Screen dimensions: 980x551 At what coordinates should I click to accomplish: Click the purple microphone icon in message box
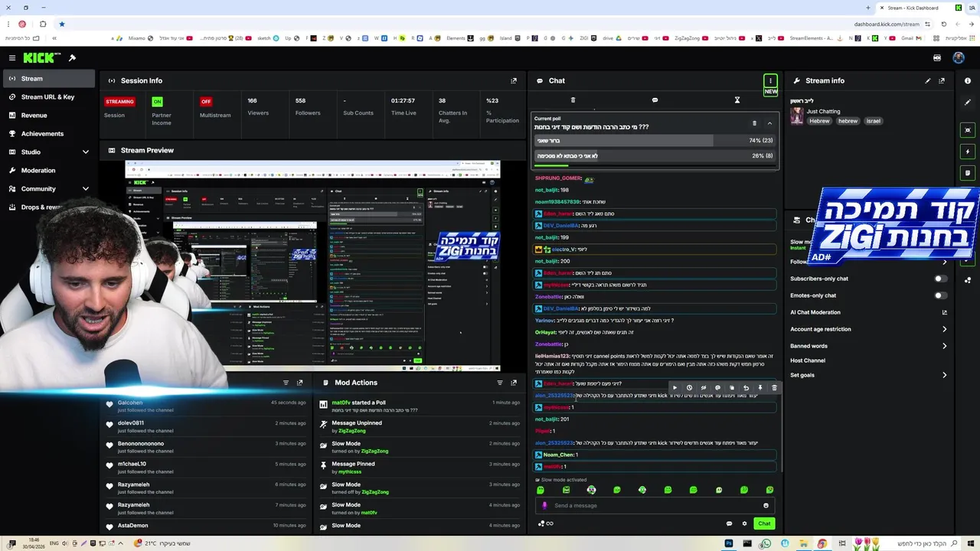545,505
